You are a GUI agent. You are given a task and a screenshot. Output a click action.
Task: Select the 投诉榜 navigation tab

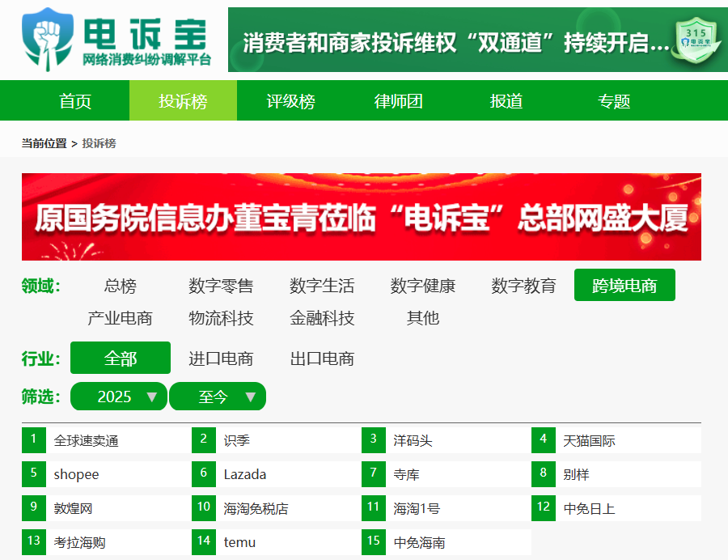[183, 101]
